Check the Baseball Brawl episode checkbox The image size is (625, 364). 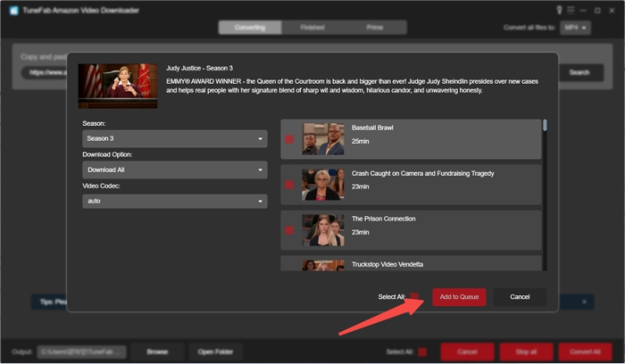click(x=289, y=139)
